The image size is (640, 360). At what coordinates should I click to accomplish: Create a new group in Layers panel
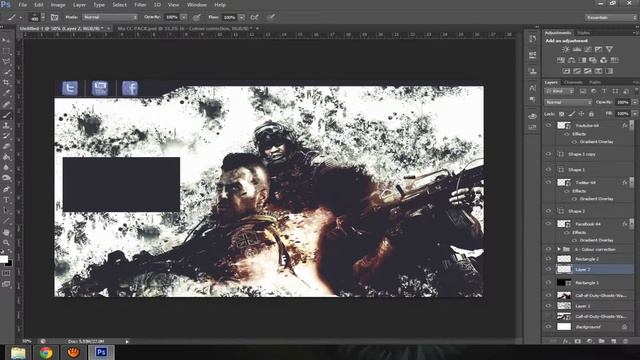tap(602, 341)
